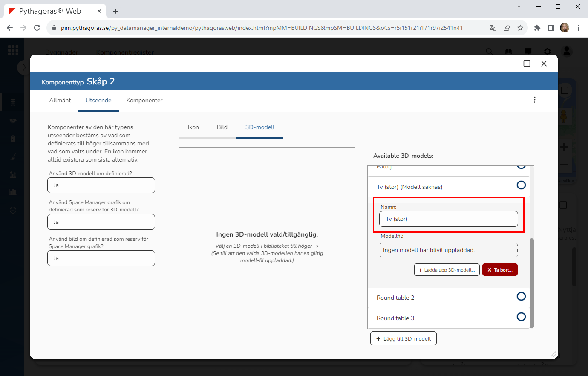Viewport: 588px width, 376px height.
Task: Click the share page icon in address bar
Action: (x=507, y=28)
